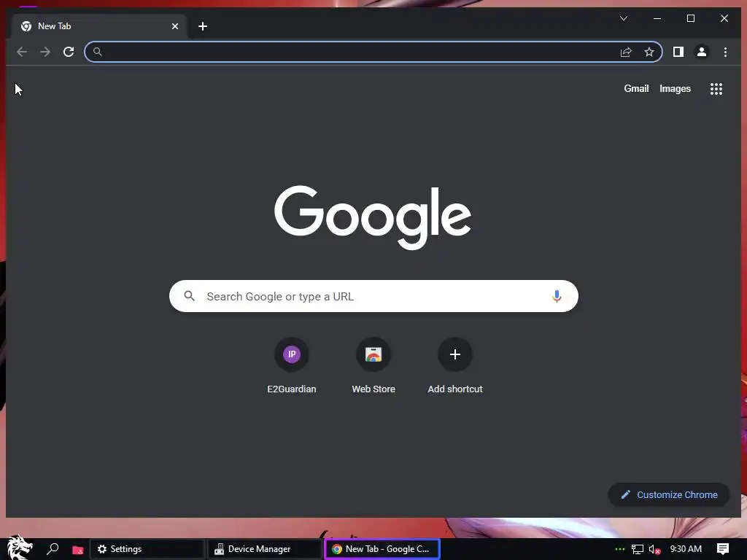Open the dragon-logo start menu
The height and width of the screenshot is (560, 747).
(x=20, y=548)
